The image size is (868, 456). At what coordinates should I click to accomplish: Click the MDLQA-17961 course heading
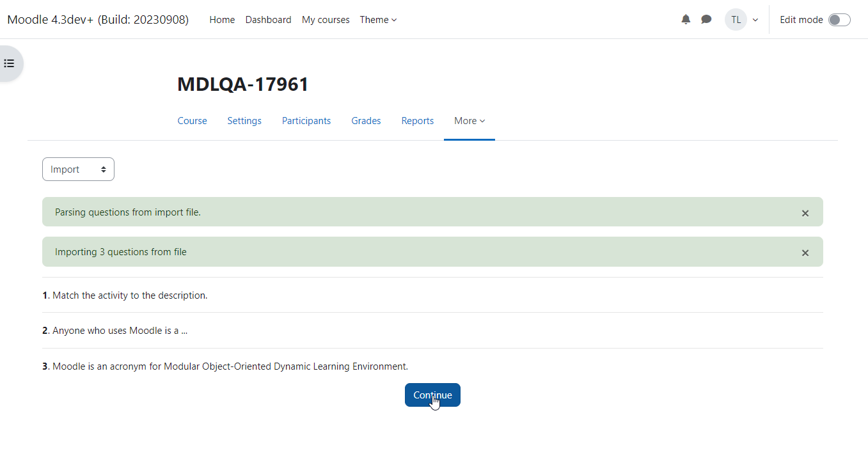point(243,84)
